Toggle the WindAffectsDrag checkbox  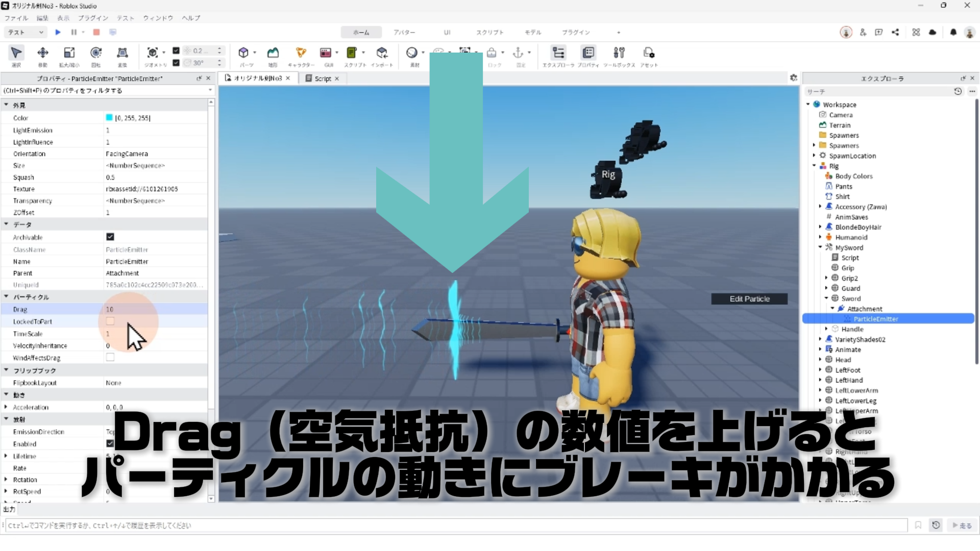(110, 358)
